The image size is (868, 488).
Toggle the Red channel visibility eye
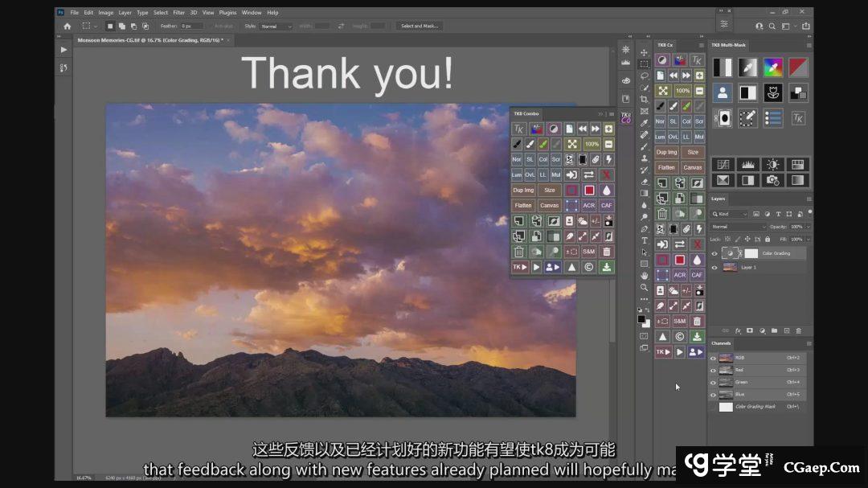[713, 371]
